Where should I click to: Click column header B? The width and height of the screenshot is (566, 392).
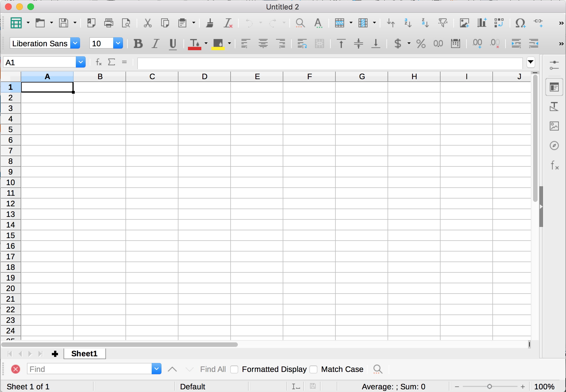pos(100,77)
